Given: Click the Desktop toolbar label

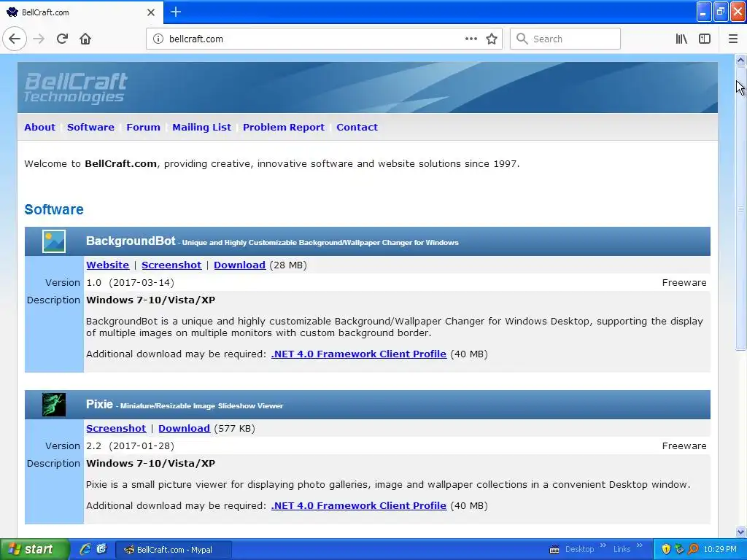Looking at the screenshot, I should coord(579,549).
